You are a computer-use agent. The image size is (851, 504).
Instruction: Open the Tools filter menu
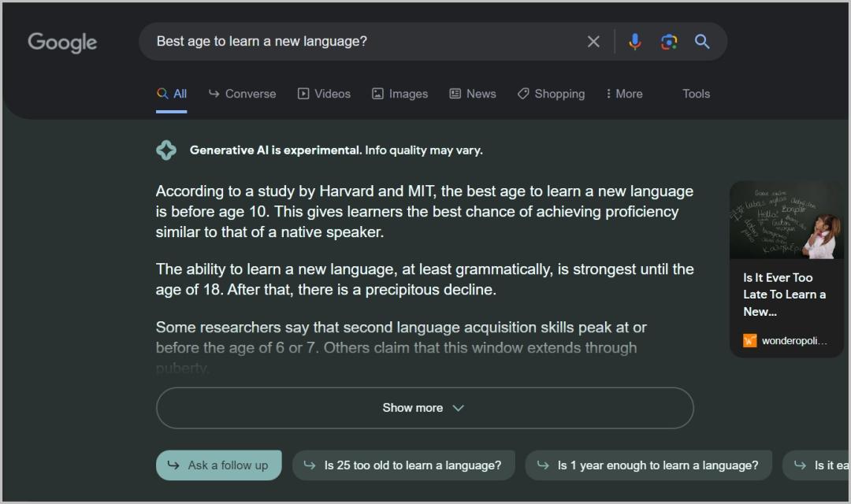[x=696, y=94]
